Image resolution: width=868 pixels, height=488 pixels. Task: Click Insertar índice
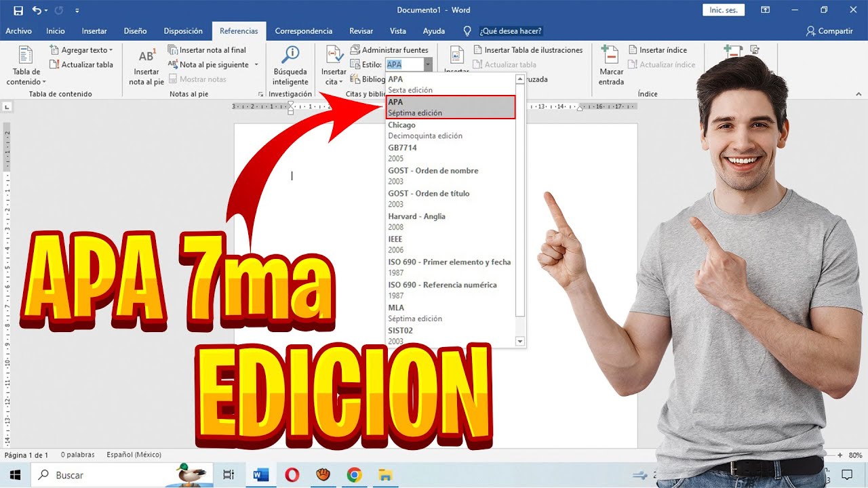tap(657, 50)
